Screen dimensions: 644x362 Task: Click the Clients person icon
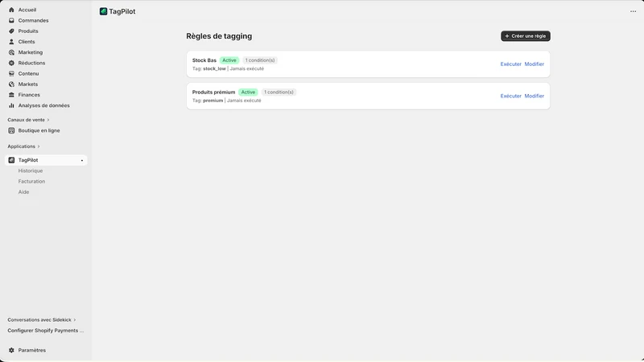pyautogui.click(x=11, y=42)
